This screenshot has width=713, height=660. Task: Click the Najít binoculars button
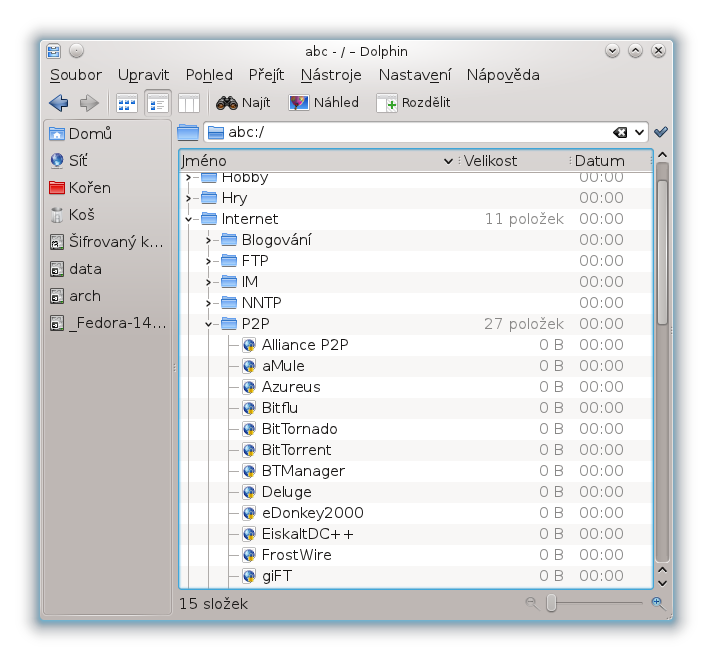243,103
